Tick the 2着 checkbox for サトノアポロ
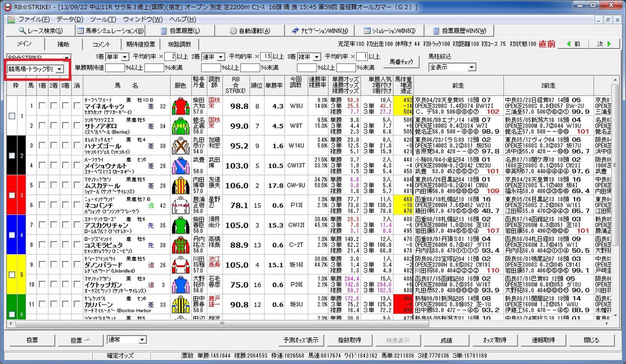Screen dimensions: 626x364 tap(53, 126)
